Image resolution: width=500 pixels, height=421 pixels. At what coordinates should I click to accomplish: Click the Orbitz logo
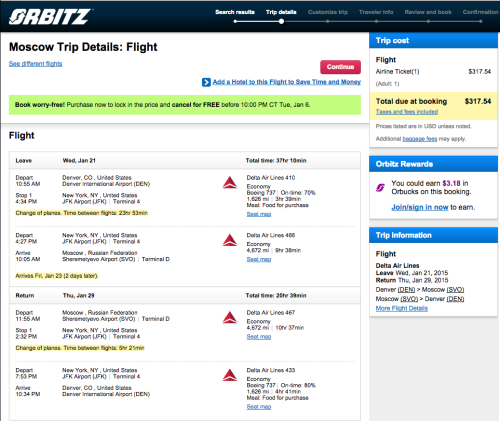coord(50,17)
